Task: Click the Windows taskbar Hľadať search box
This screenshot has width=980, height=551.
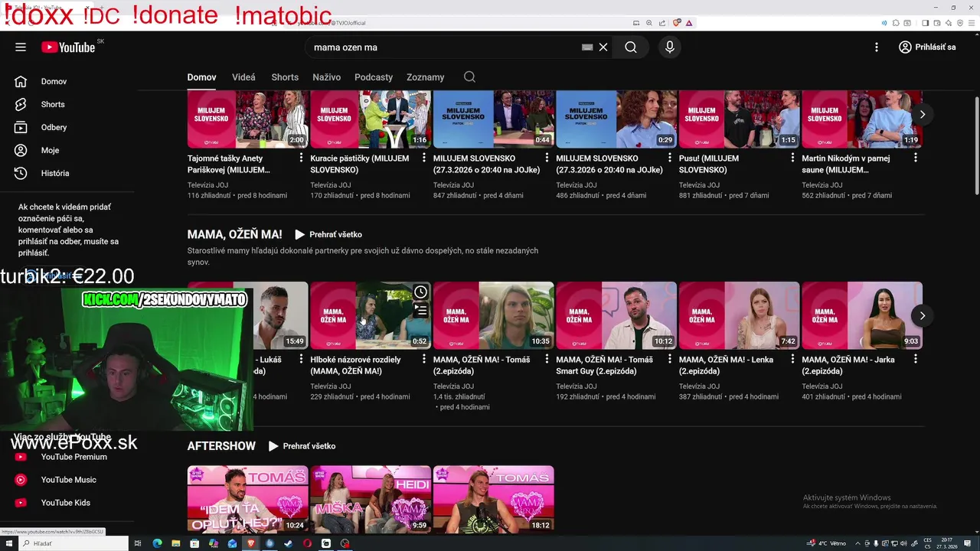Action: [74, 543]
